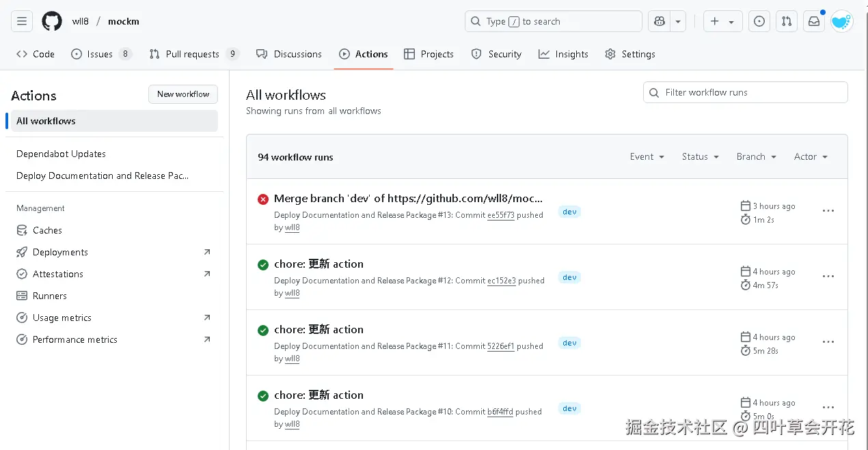Screen dimensions: 868x450
Task: Open your notifications inbox icon
Action: 813,21
